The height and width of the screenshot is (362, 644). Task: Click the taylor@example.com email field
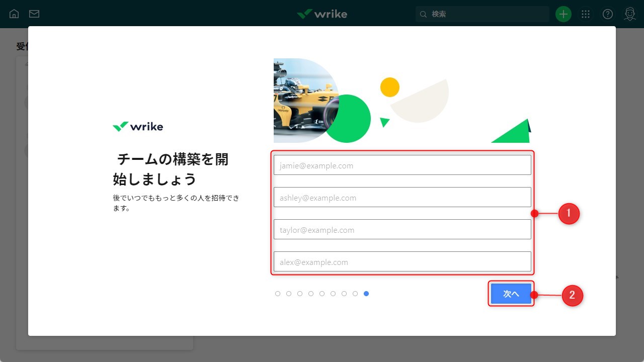(402, 229)
